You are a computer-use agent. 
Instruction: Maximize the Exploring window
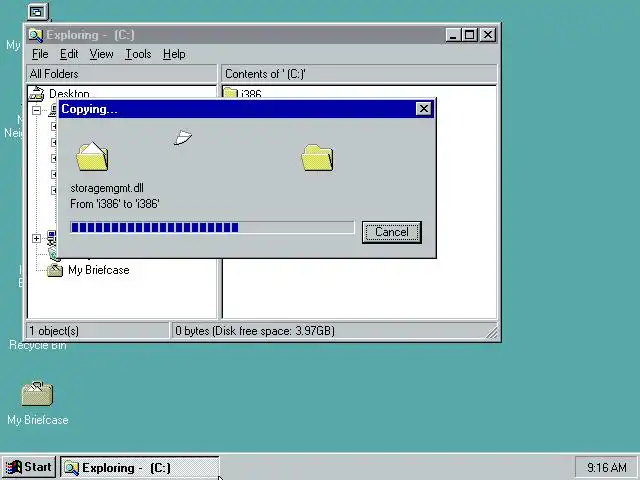coord(469,35)
